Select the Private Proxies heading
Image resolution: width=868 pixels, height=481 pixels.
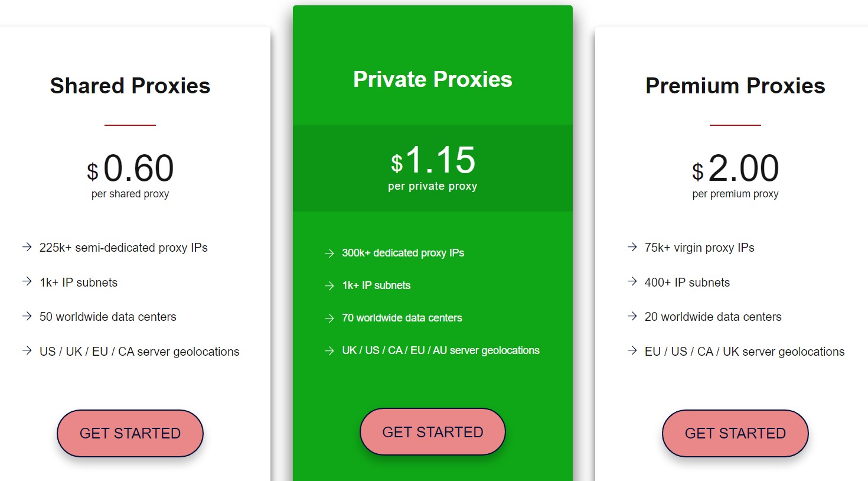tap(432, 79)
